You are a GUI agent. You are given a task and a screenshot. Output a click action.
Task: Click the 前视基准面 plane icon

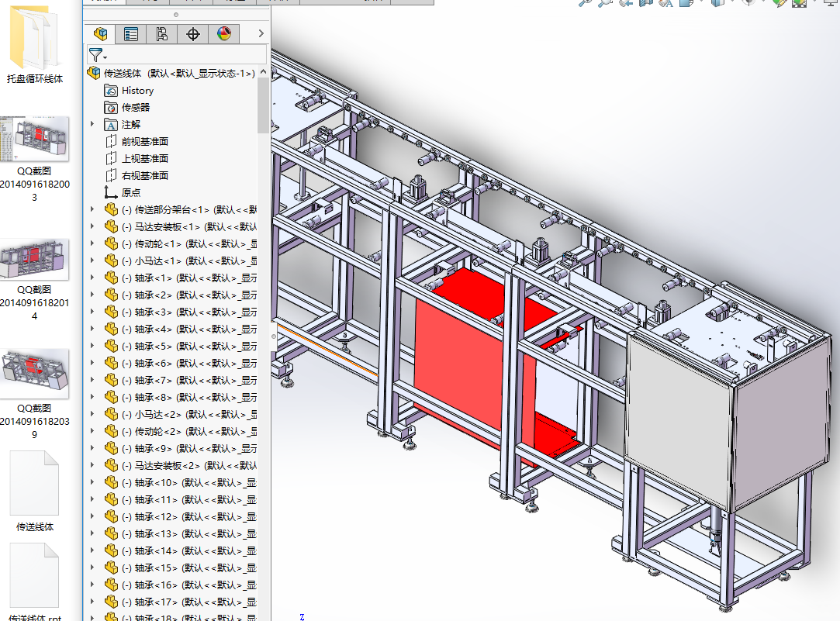click(111, 142)
